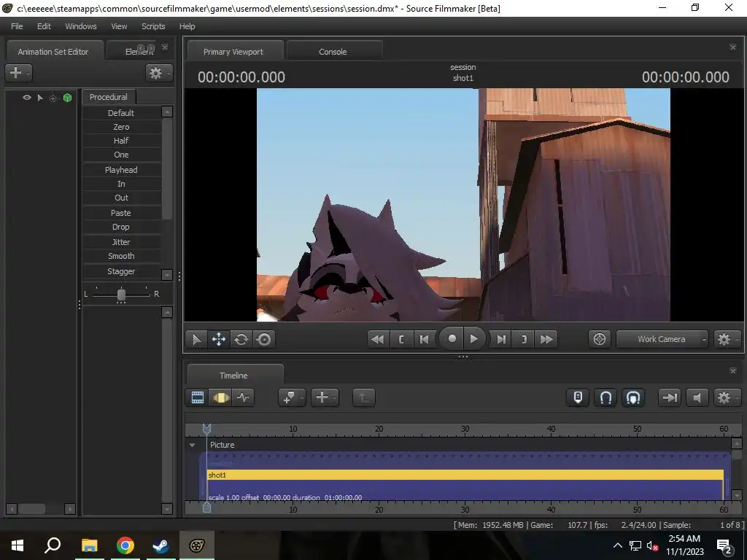Click the plus add animation set button
Viewport: 747px width, 560px height.
[18, 72]
